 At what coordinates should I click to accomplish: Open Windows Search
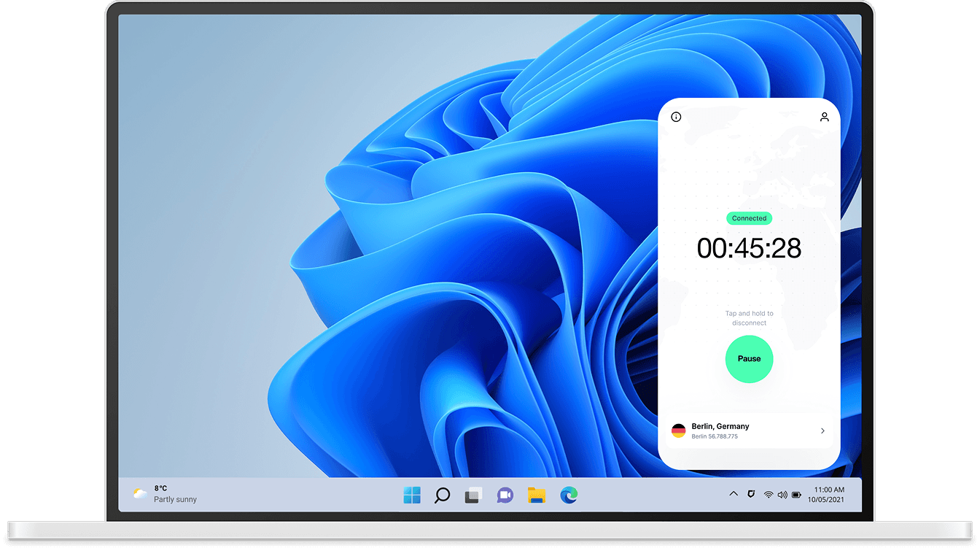(442, 495)
